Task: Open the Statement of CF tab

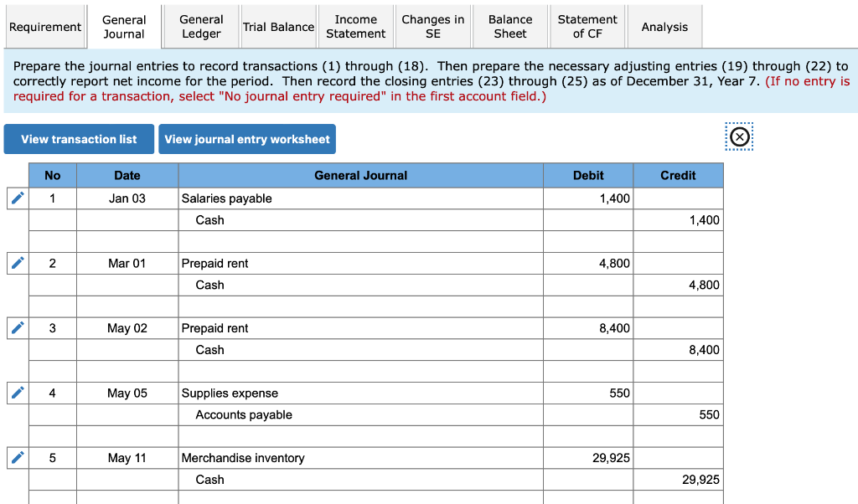Action: pos(587,26)
